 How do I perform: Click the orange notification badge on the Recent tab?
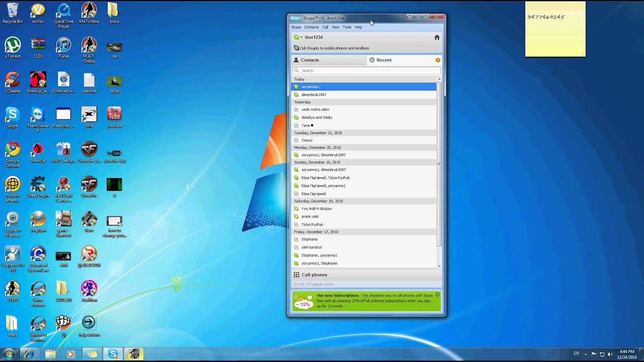coord(438,60)
